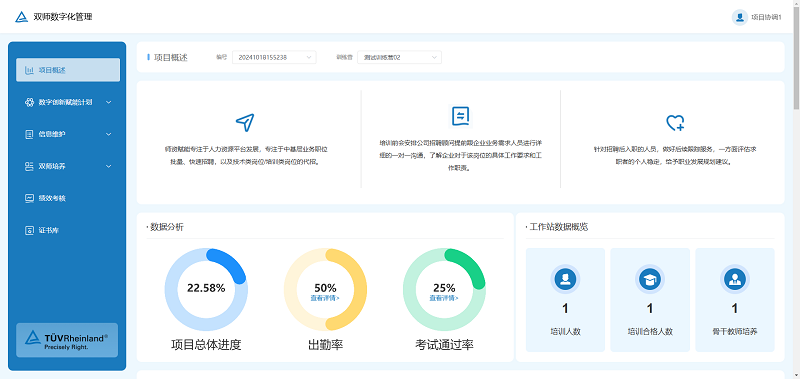Select 项目概述 in the sidebar
The height and width of the screenshot is (379, 800).
coord(68,70)
